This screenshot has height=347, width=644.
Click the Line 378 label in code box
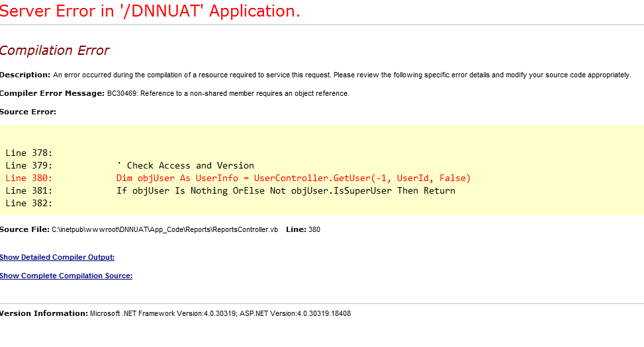pyautogui.click(x=28, y=153)
